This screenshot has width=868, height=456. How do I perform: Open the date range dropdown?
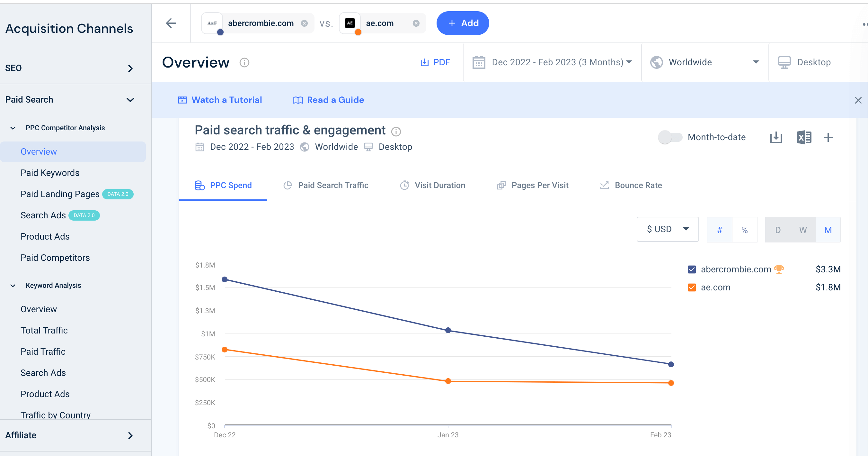(552, 62)
